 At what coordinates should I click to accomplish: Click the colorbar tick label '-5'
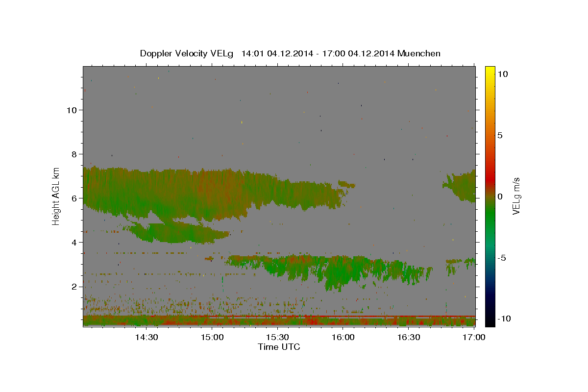click(502, 258)
